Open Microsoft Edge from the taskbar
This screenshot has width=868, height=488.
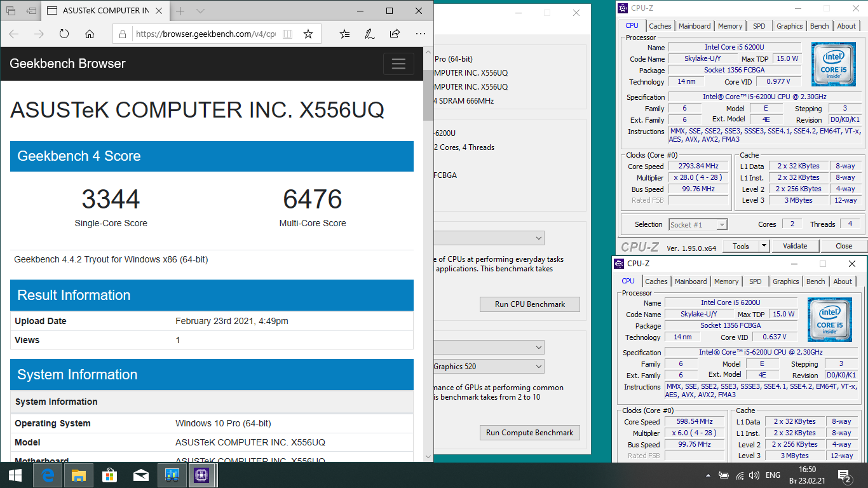[48, 475]
